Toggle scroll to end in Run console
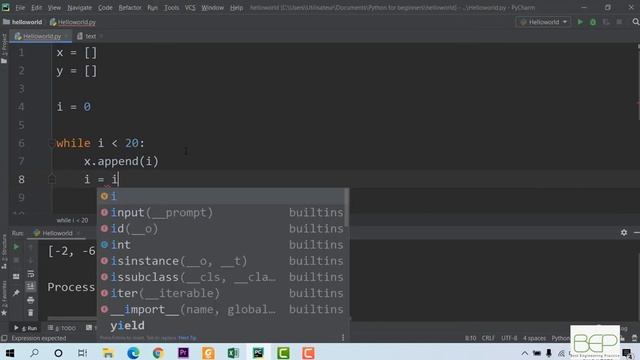640x360 pixels. click(x=31, y=287)
